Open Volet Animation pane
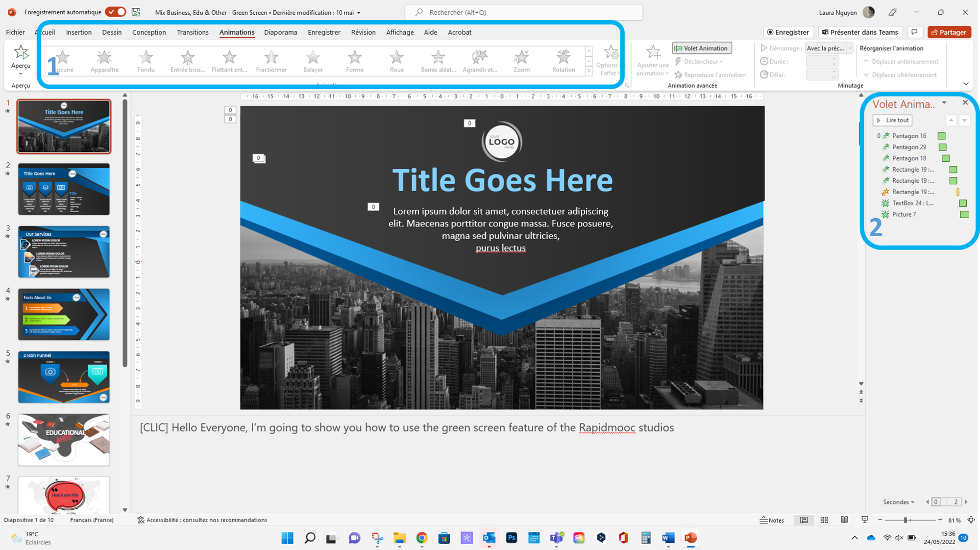Viewport: 980px width, 550px height. pyautogui.click(x=701, y=48)
